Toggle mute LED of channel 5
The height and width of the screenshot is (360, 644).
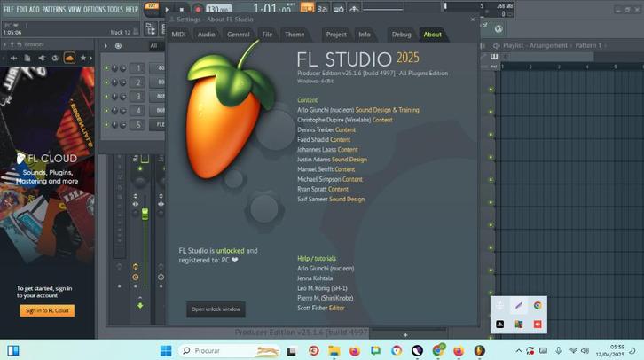click(x=106, y=124)
